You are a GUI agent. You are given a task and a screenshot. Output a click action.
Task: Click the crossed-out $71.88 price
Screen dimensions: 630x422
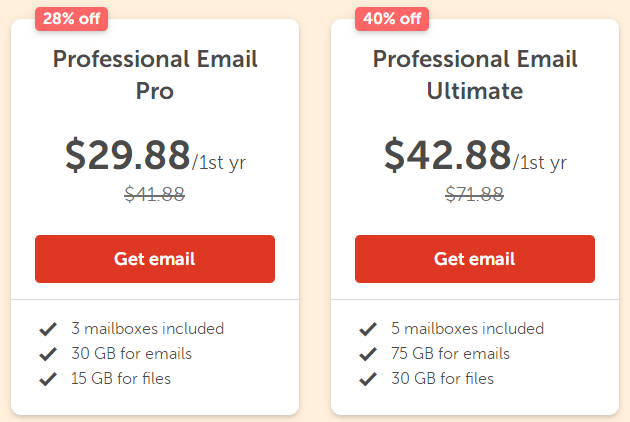pos(474,195)
